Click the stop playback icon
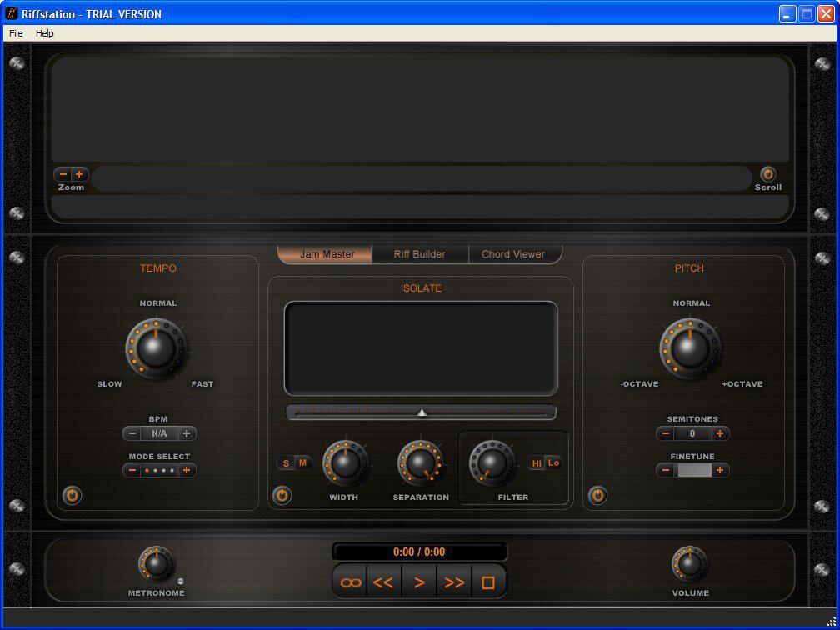This screenshot has height=630, width=840. pyautogui.click(x=489, y=581)
